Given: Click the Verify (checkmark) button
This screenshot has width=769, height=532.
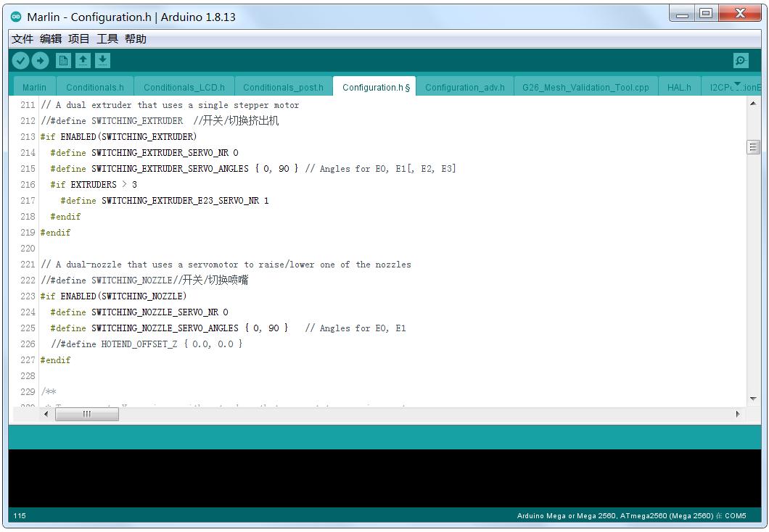Looking at the screenshot, I should [x=21, y=61].
